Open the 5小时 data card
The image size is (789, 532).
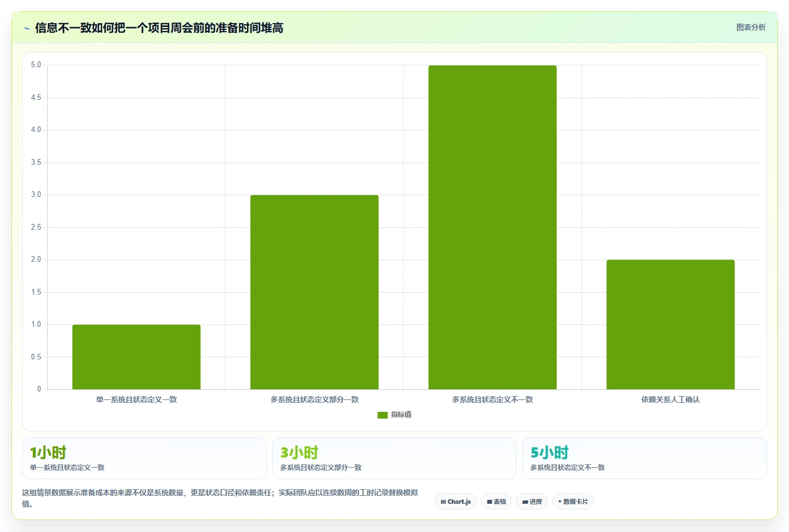click(644, 458)
